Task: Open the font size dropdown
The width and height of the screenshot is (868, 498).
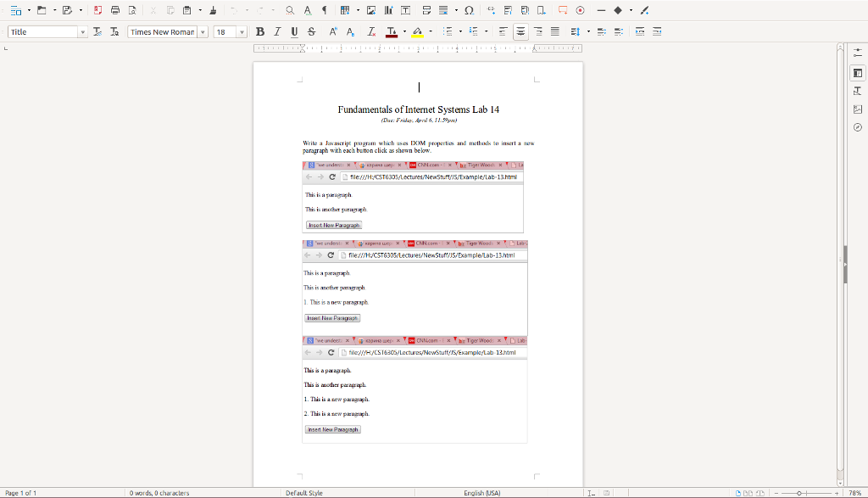Action: pyautogui.click(x=242, y=31)
